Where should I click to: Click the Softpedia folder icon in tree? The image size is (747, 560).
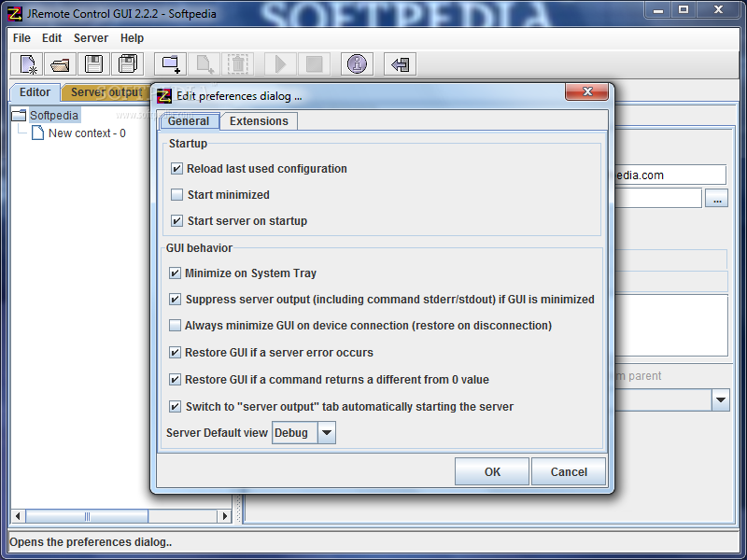coord(19,115)
